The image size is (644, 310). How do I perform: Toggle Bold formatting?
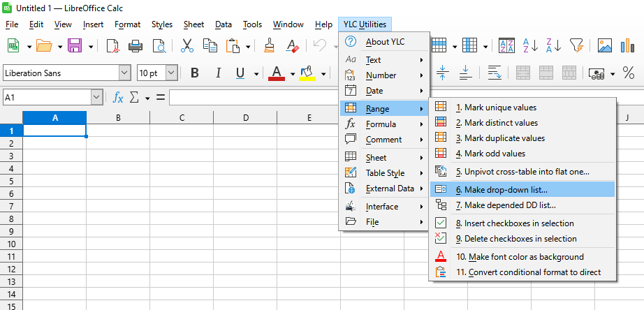[195, 73]
